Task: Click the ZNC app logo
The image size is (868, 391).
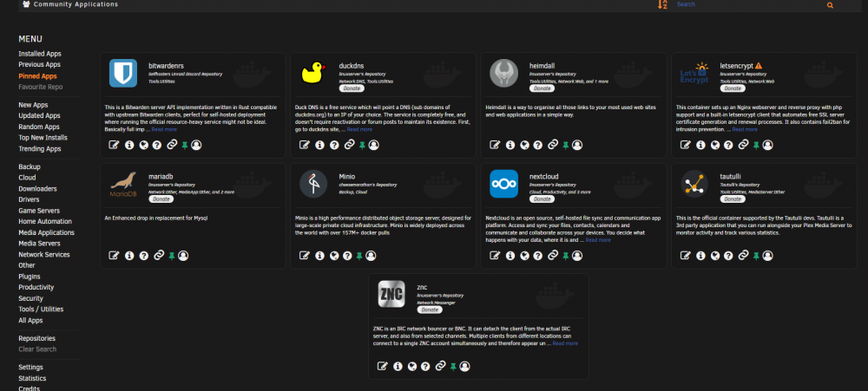Action: coord(391,294)
